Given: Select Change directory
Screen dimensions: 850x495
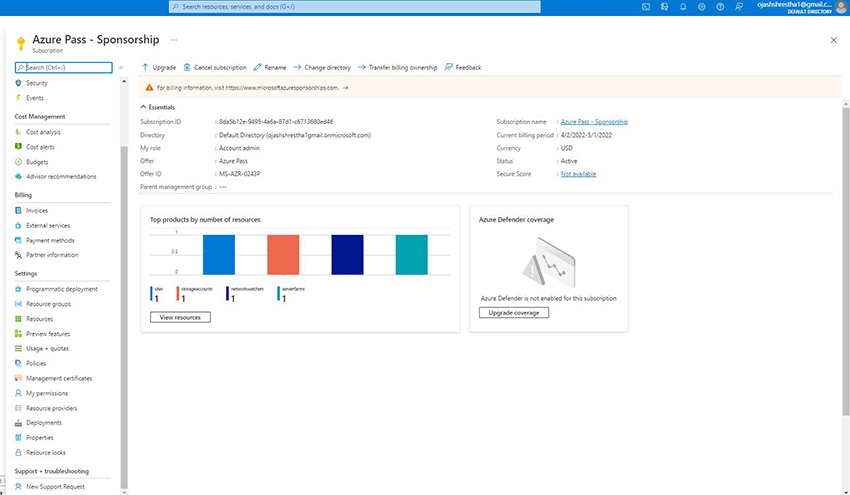Looking at the screenshot, I should click(322, 67).
